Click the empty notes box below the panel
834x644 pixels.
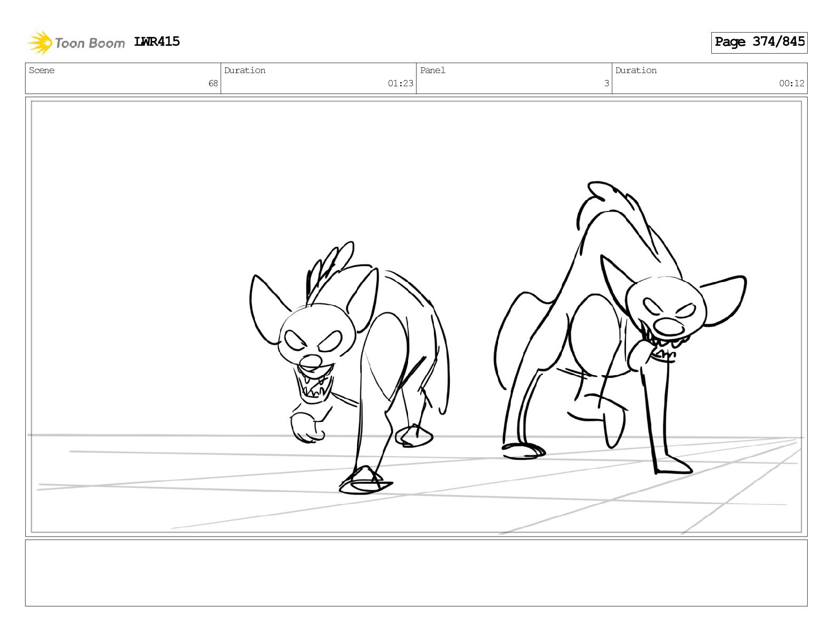pyautogui.click(x=416, y=573)
